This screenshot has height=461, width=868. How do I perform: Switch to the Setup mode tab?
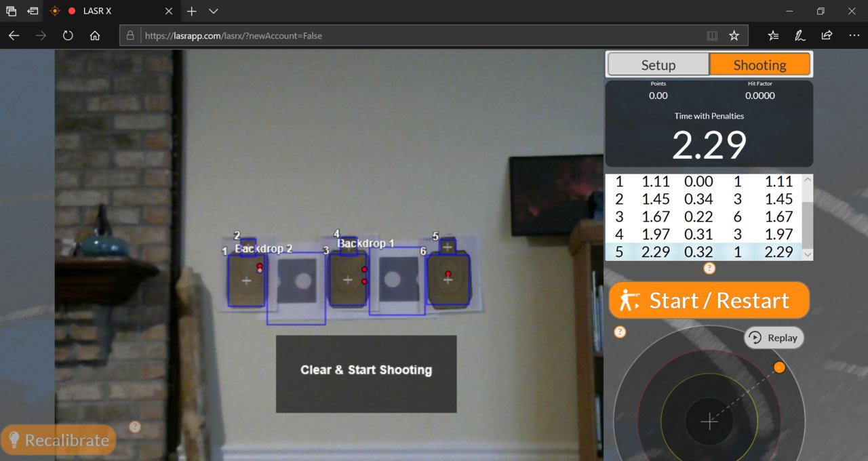click(x=658, y=64)
